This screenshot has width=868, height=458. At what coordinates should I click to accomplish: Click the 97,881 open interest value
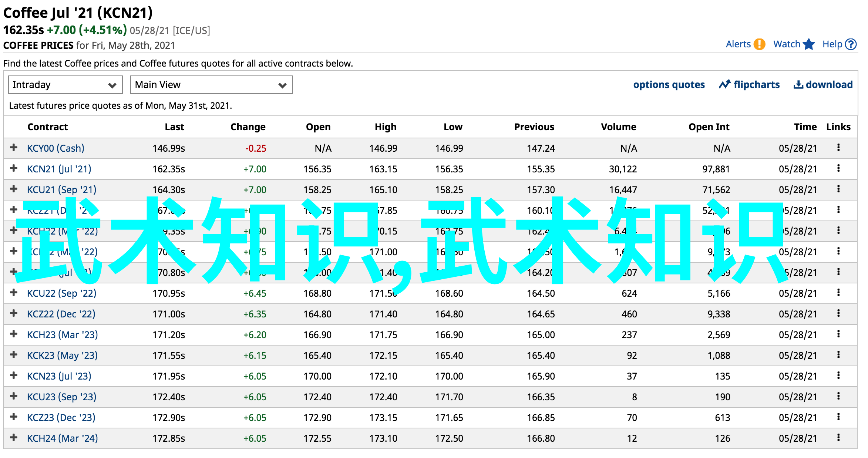pos(716,169)
